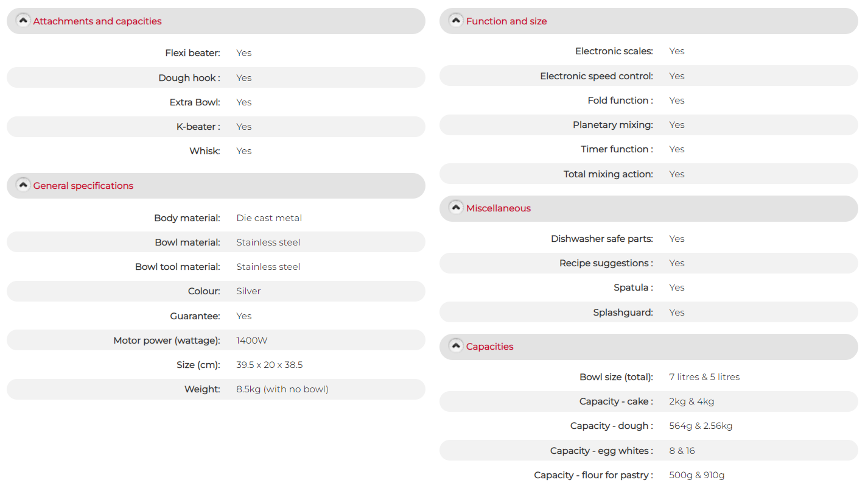Click the arrow icon beside Capacities

pos(456,346)
